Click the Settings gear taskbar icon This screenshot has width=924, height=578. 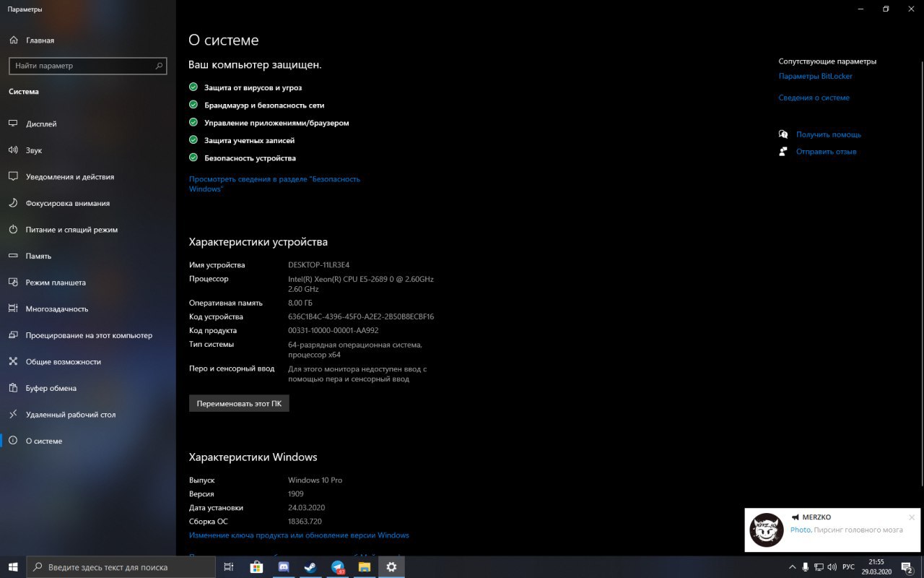(x=391, y=567)
